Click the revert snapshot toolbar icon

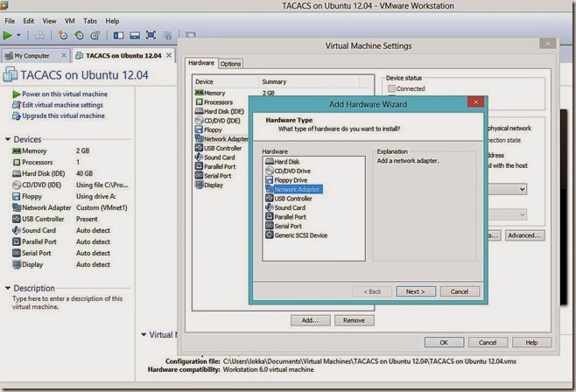click(x=79, y=36)
